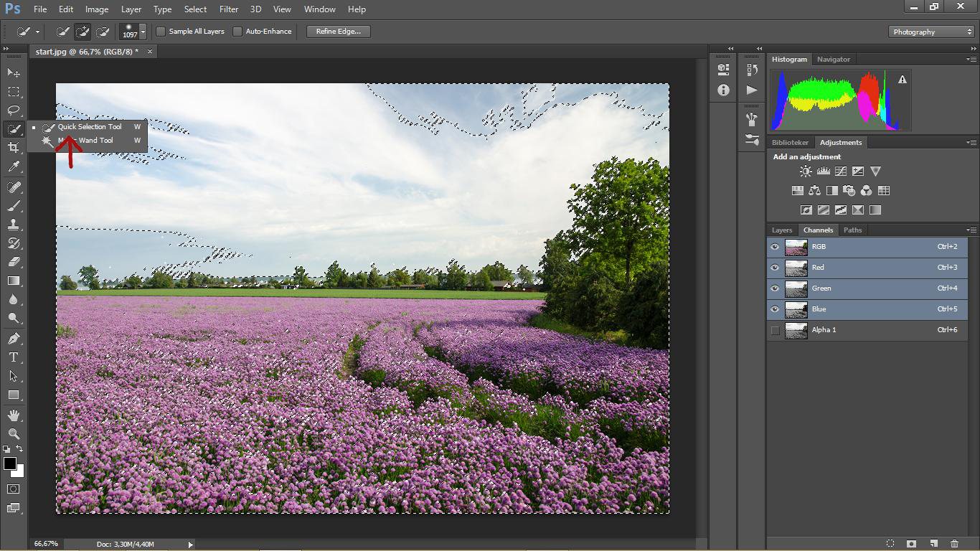The height and width of the screenshot is (551, 980).
Task: Select the Eyedropper tool
Action: 14,166
